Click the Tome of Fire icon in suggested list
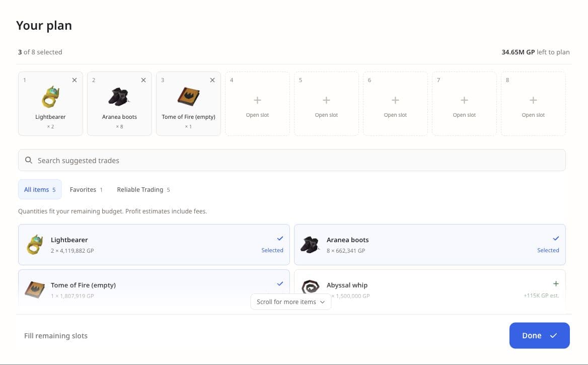Screen dimensions: 588x365 point(35,289)
